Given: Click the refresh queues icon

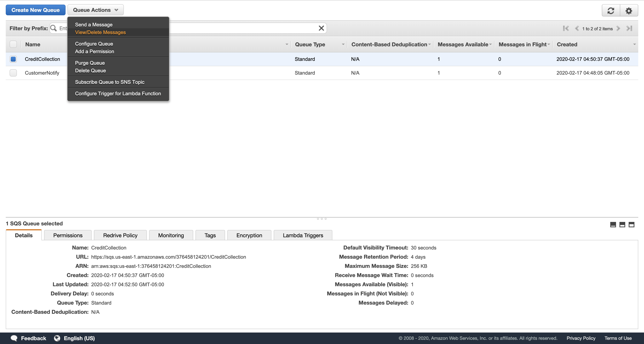Looking at the screenshot, I should point(611,11).
